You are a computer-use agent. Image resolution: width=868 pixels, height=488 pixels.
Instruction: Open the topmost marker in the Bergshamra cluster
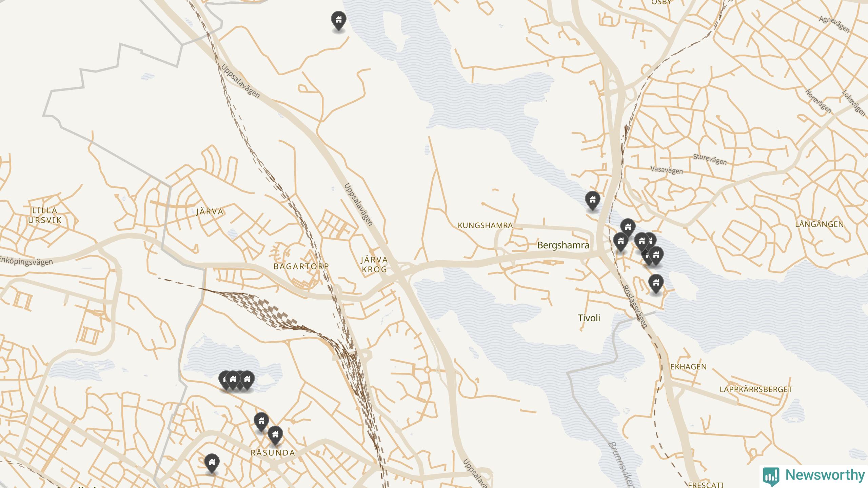coord(628,228)
